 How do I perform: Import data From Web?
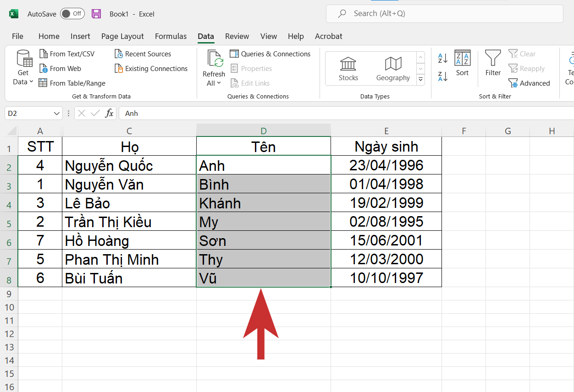click(60, 69)
